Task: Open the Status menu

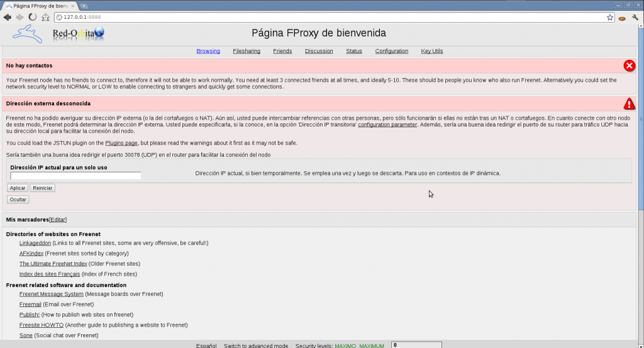Action: click(x=354, y=51)
